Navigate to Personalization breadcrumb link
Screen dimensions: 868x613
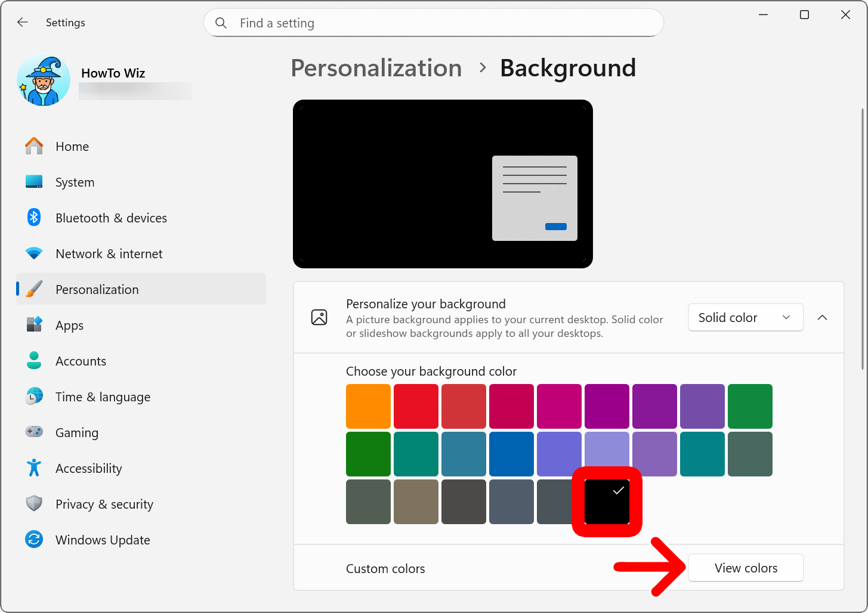point(376,68)
